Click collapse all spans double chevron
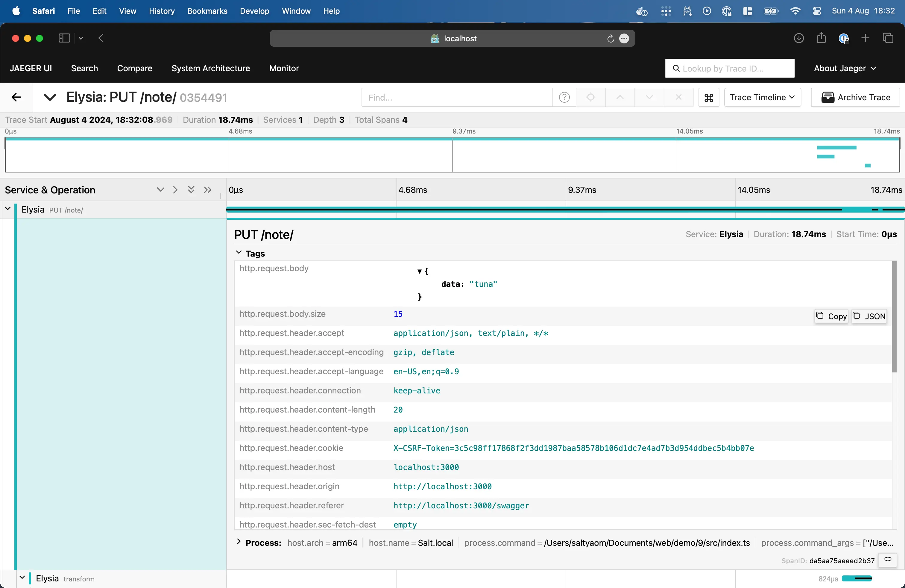Image resolution: width=905 pixels, height=588 pixels. (x=208, y=190)
